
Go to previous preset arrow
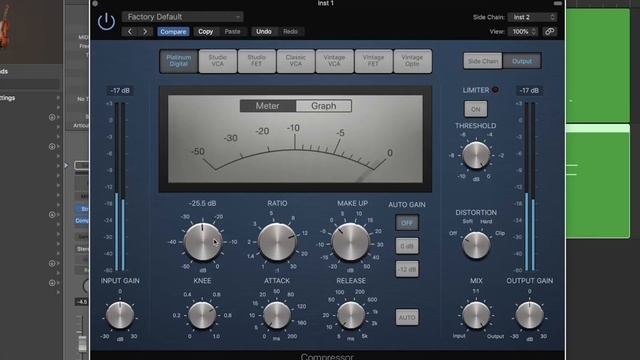pos(130,31)
